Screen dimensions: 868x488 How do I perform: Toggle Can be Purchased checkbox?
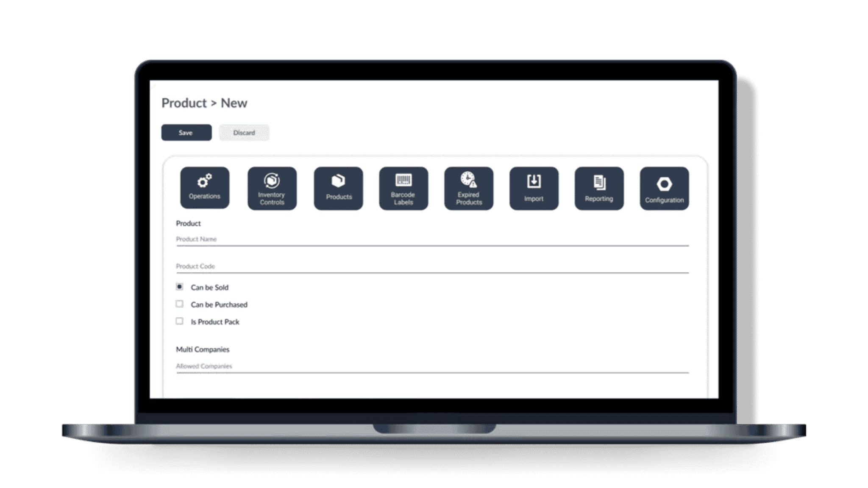[x=178, y=304]
